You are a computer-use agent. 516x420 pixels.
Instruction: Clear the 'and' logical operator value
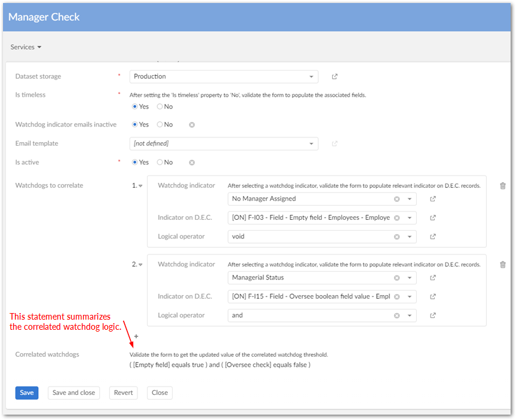click(x=397, y=315)
